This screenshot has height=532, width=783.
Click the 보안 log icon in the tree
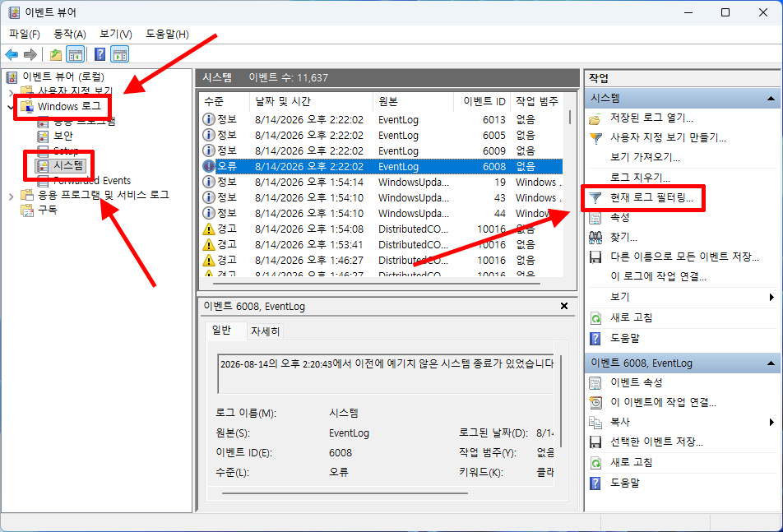[x=44, y=136]
